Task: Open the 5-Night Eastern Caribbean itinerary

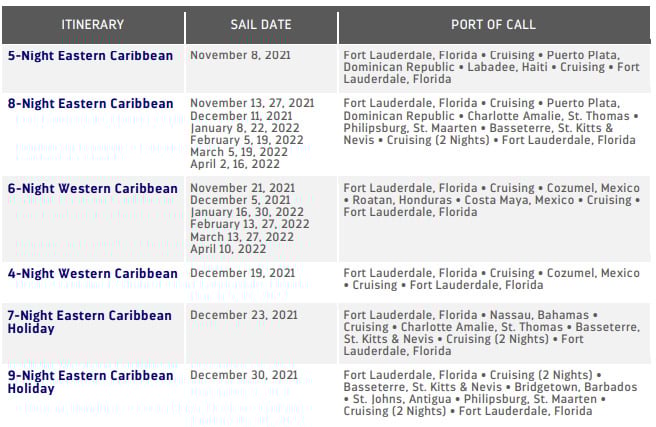Action: (x=90, y=56)
